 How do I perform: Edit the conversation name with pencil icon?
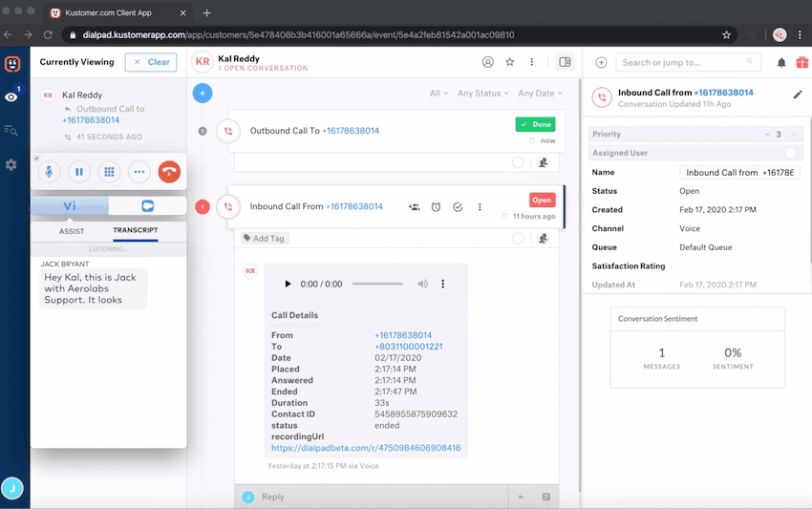(798, 95)
